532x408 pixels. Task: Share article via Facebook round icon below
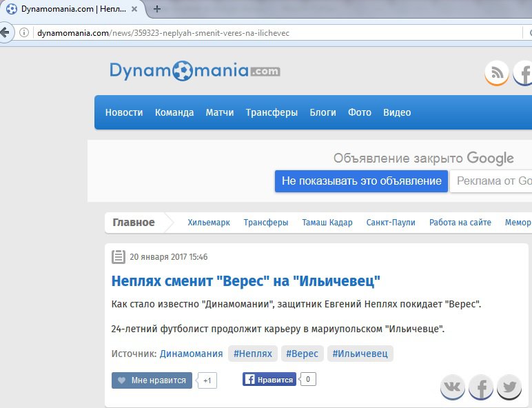coord(481,387)
